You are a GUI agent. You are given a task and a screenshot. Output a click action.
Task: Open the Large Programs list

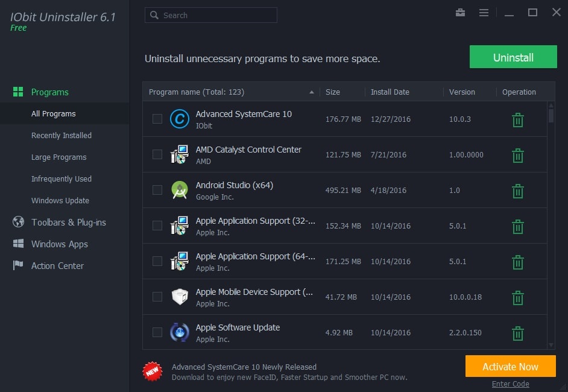58,157
